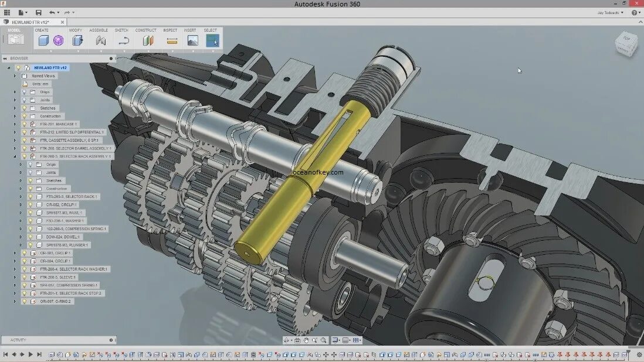Jump timeline to the end
The width and height of the screenshot is (644, 362).
tap(39, 354)
